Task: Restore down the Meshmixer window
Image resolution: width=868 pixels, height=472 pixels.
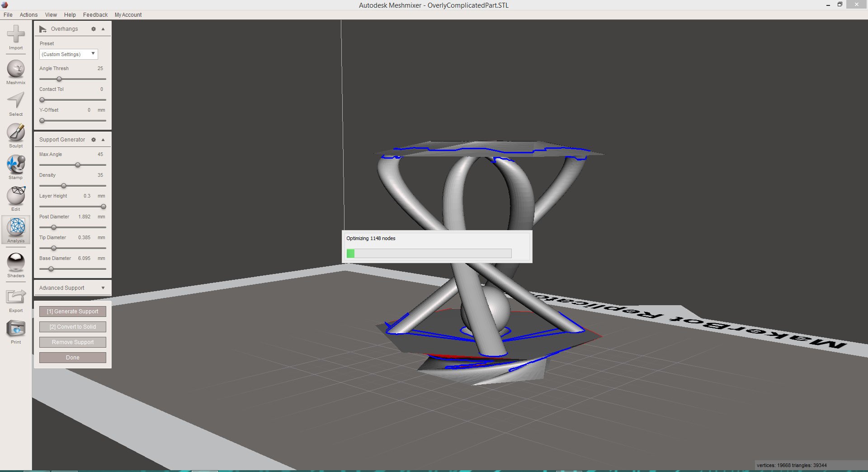Action: pyautogui.click(x=840, y=5)
